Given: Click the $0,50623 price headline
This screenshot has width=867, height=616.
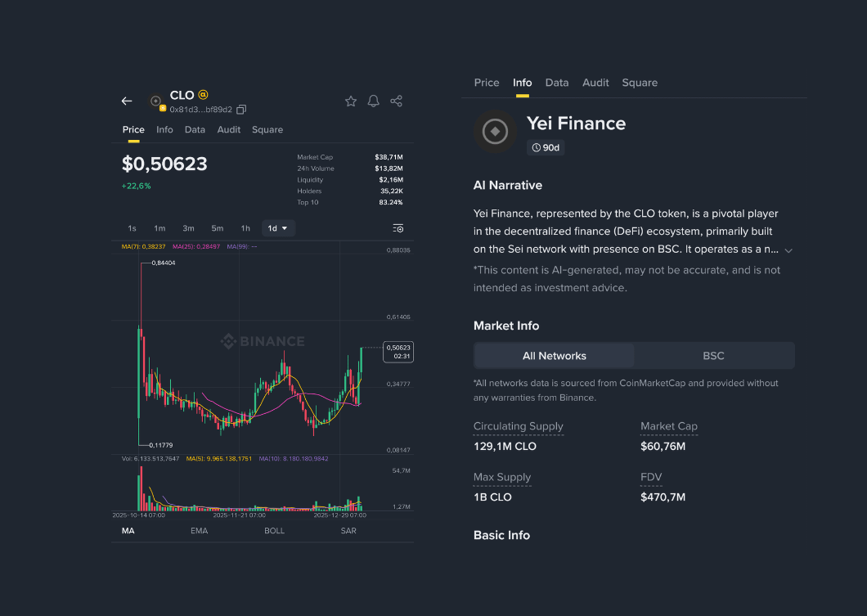Looking at the screenshot, I should pyautogui.click(x=164, y=164).
